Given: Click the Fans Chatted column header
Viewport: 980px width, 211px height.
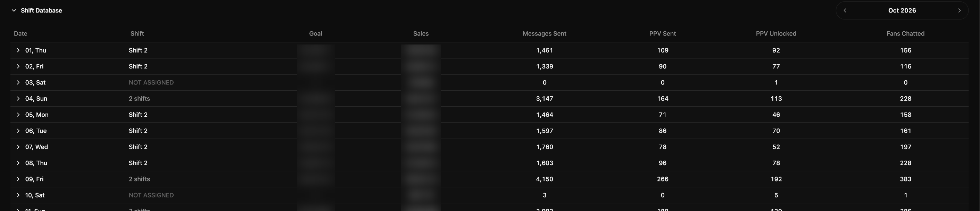Looking at the screenshot, I should click(x=905, y=33).
